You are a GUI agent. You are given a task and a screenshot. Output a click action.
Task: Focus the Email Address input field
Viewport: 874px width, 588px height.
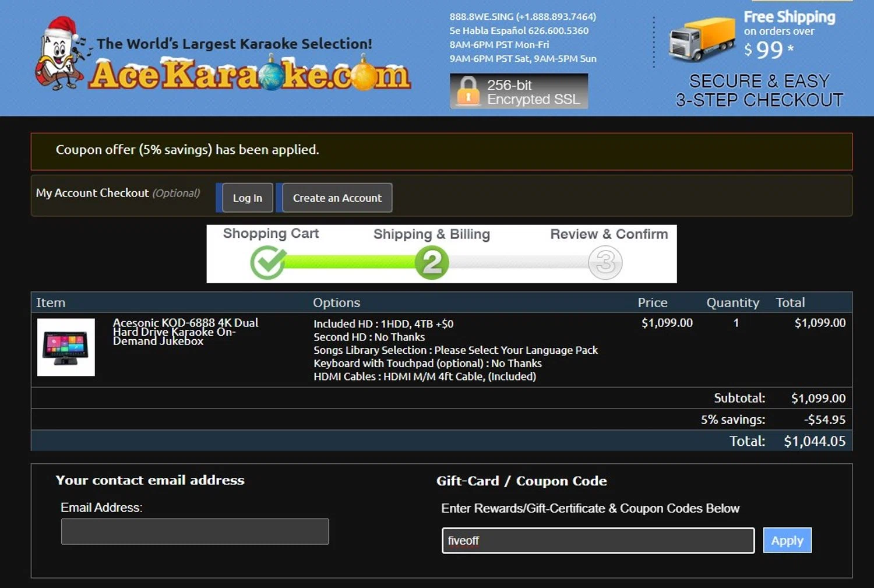(195, 531)
